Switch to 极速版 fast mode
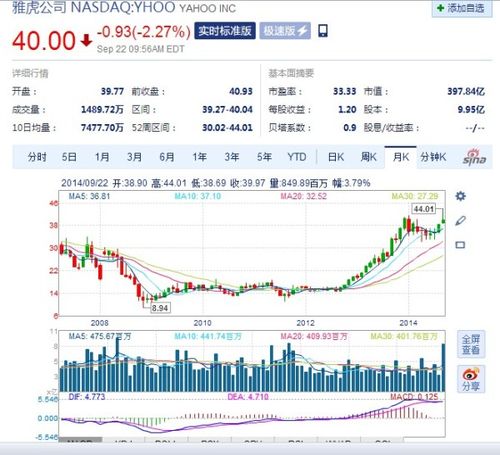Screen dimensions: 500x455 [x=285, y=31]
